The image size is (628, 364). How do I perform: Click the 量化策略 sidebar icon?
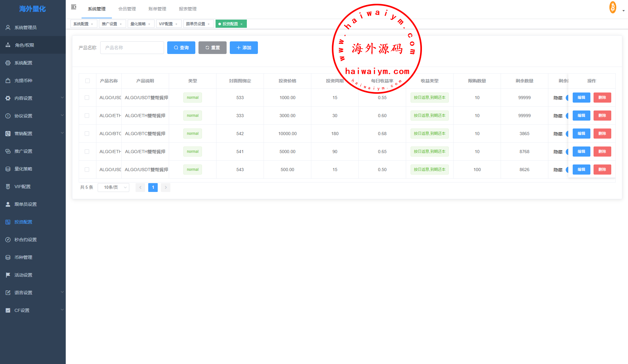8,169
